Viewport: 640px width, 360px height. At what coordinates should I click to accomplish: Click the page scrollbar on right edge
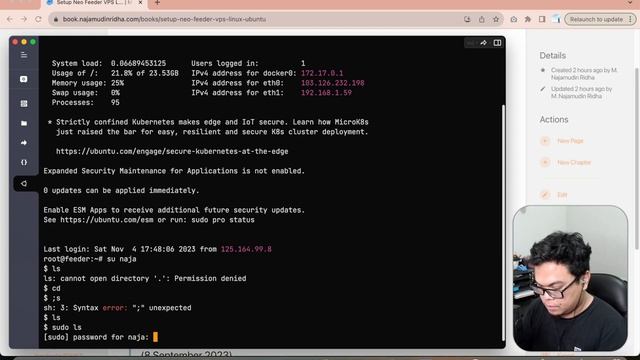(637, 158)
